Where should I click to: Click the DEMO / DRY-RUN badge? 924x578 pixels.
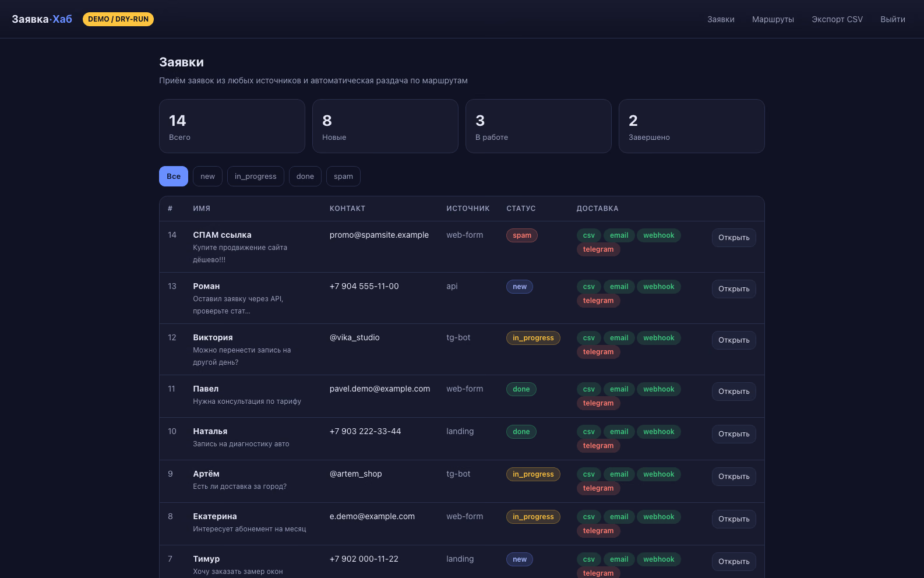click(x=118, y=19)
